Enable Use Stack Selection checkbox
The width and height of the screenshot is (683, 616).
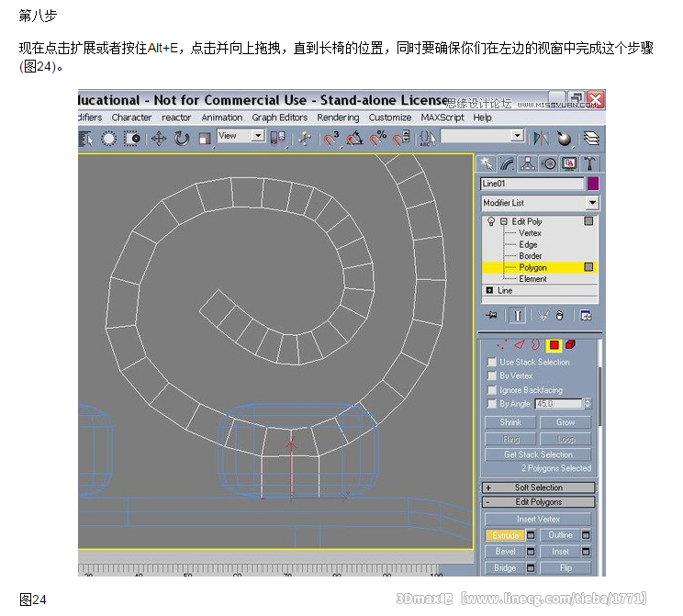click(x=492, y=362)
